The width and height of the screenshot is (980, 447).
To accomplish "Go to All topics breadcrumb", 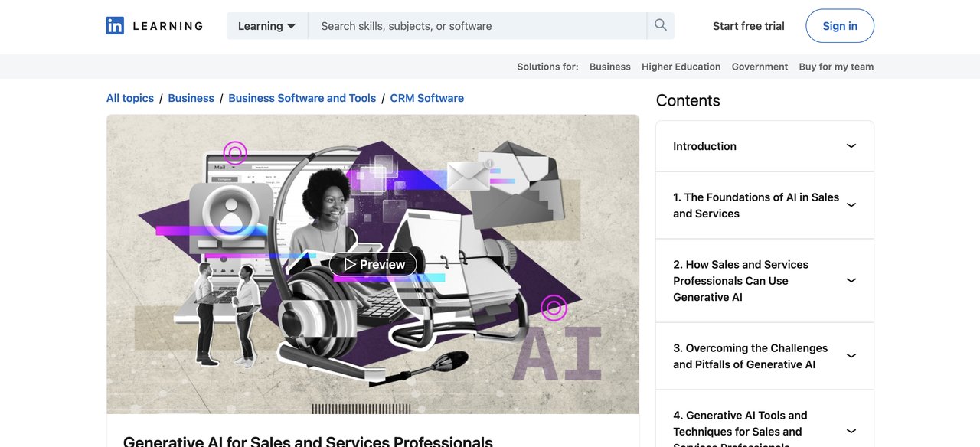I will point(130,98).
